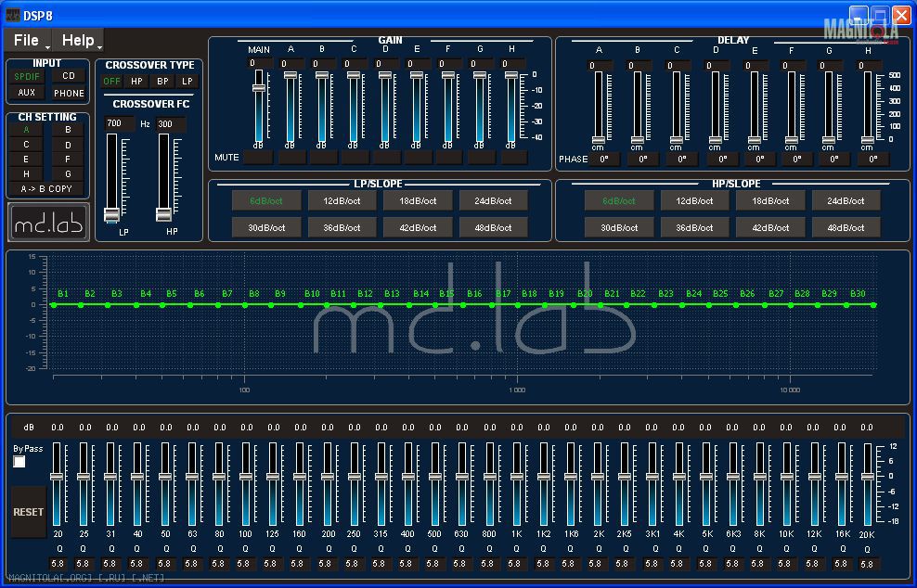Select SPDIF as the input source
917x588 pixels.
pyautogui.click(x=27, y=76)
